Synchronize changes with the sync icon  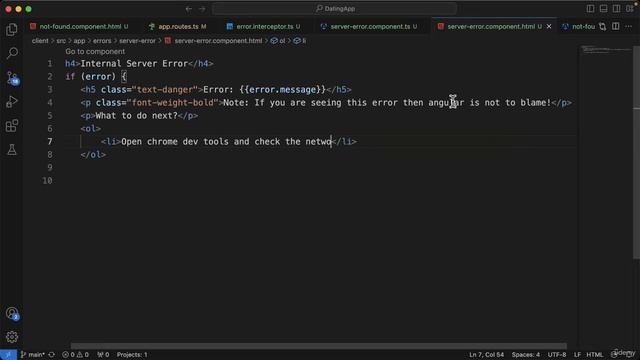tap(51, 355)
